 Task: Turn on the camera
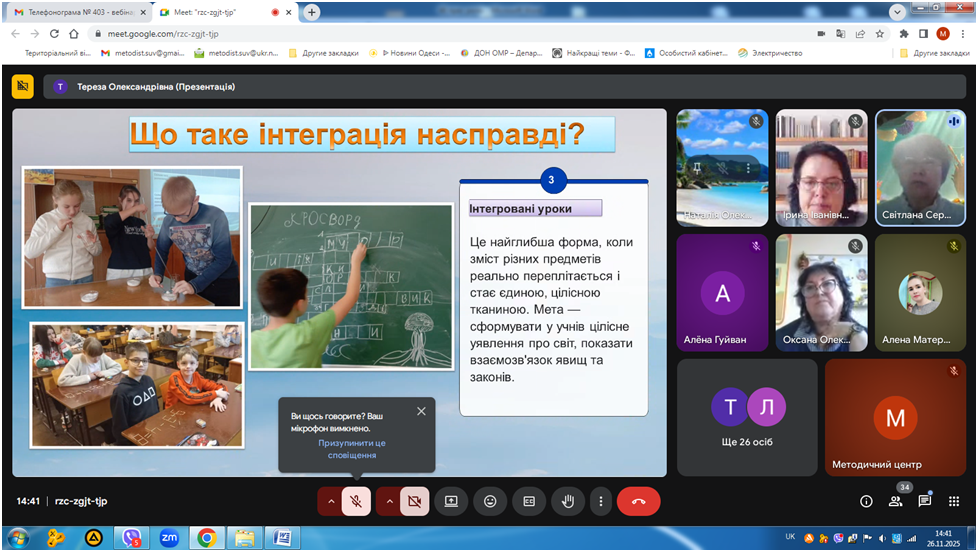(x=414, y=501)
